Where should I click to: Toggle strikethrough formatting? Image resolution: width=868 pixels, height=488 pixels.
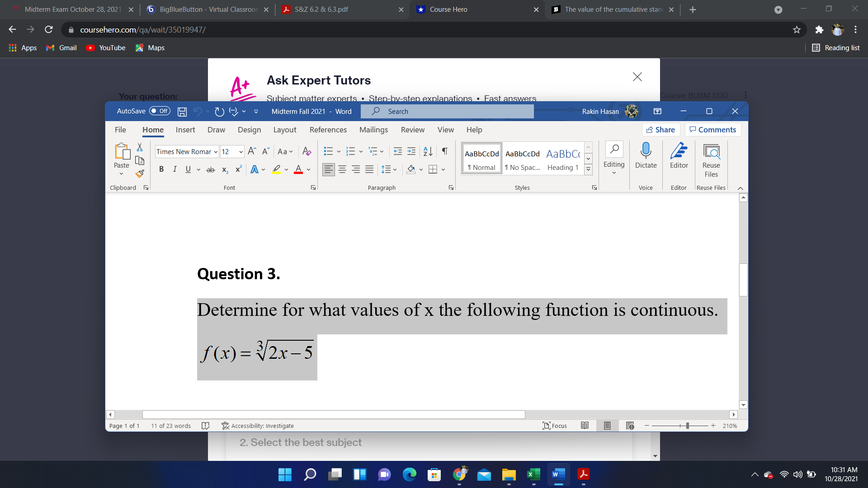tap(210, 169)
